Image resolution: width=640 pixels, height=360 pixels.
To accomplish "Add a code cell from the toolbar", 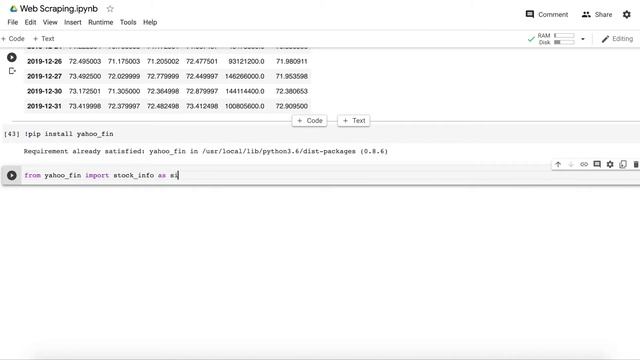I will pos(13,39).
